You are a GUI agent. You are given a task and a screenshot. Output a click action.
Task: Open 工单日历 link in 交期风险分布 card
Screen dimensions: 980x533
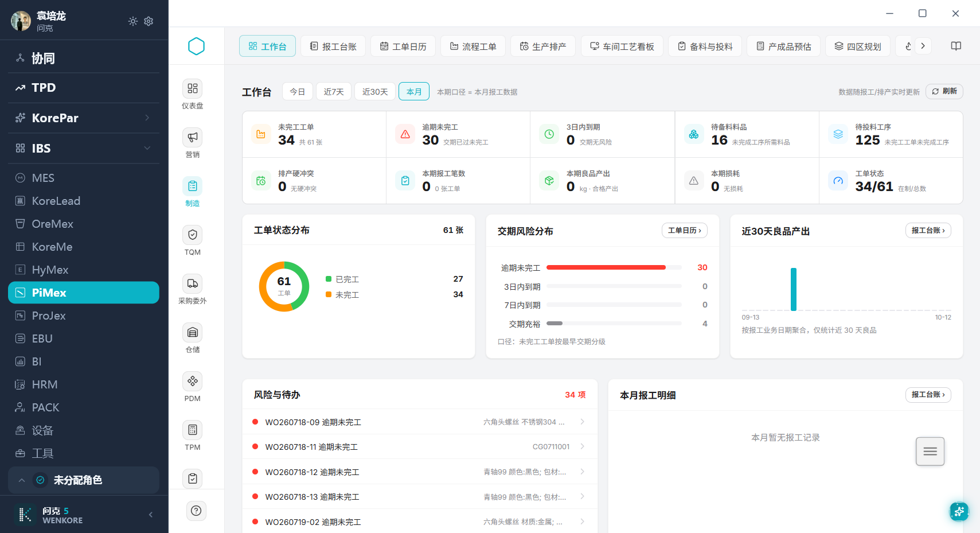[x=685, y=231]
